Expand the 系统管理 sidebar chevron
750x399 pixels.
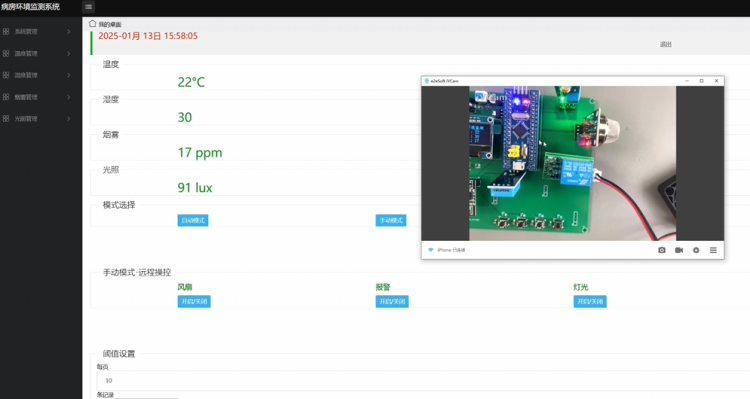tap(69, 32)
